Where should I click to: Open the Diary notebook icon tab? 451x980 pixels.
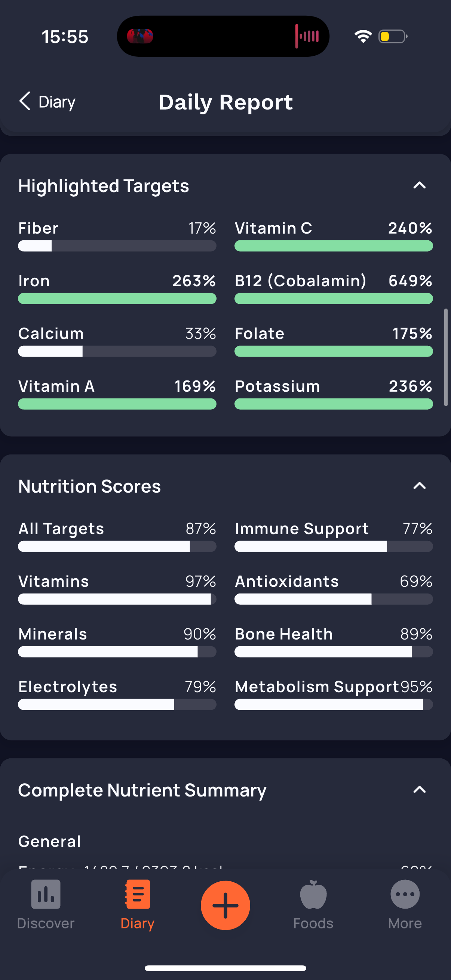137,894
